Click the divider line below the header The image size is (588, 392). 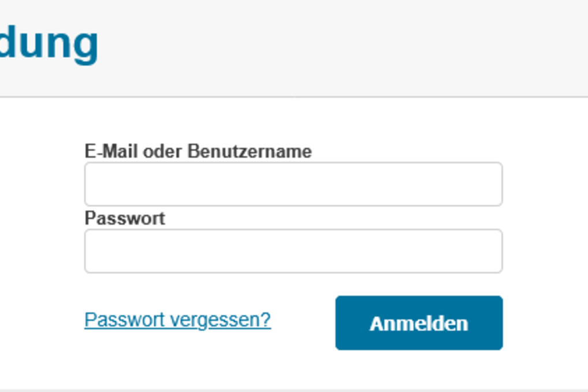[x=294, y=97]
